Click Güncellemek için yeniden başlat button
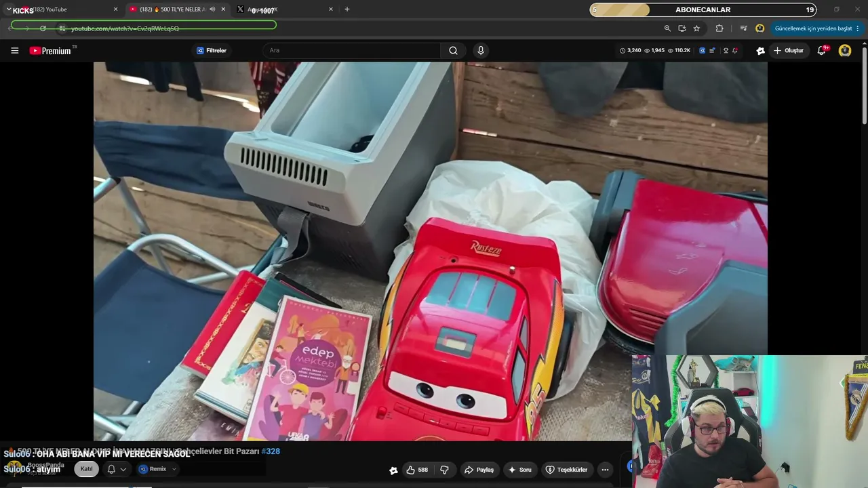The width and height of the screenshot is (868, 488). pyautogui.click(x=813, y=28)
